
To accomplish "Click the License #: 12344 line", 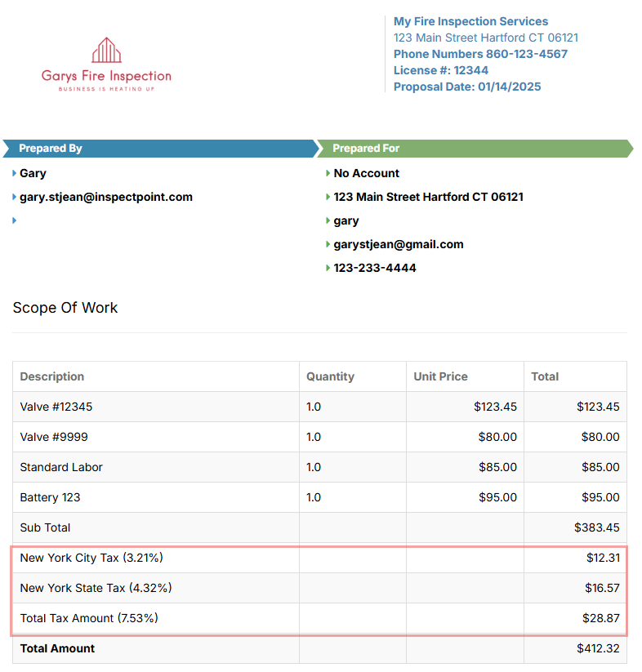I will 441,70.
